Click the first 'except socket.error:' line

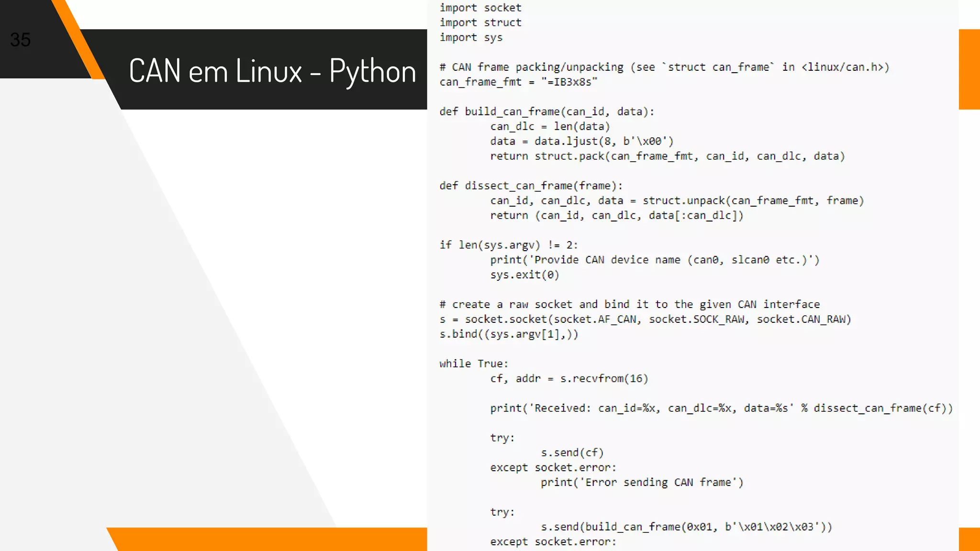553,467
